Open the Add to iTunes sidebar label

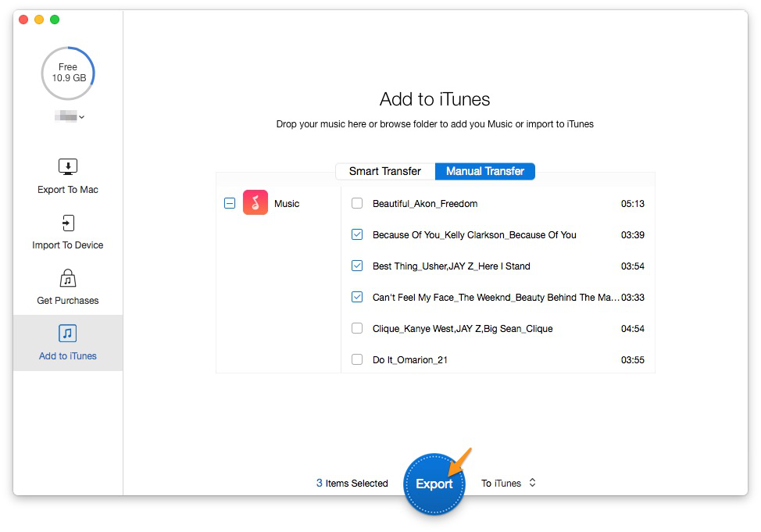point(68,355)
